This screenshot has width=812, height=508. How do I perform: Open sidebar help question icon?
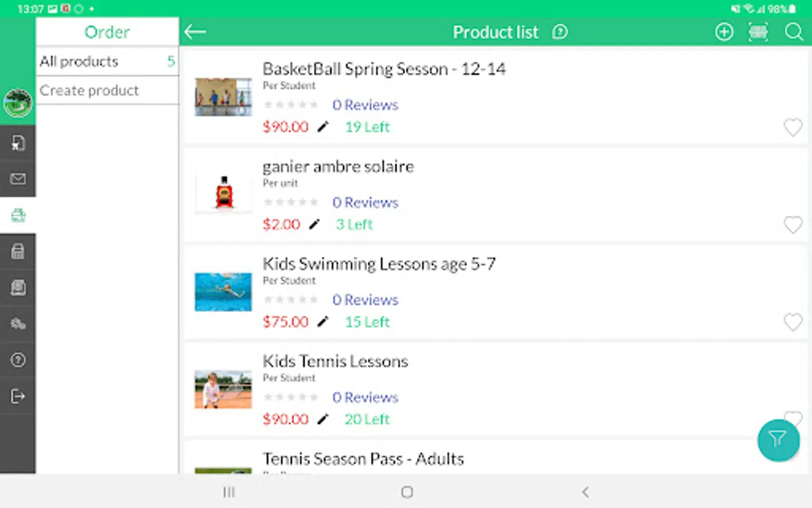pos(18,360)
